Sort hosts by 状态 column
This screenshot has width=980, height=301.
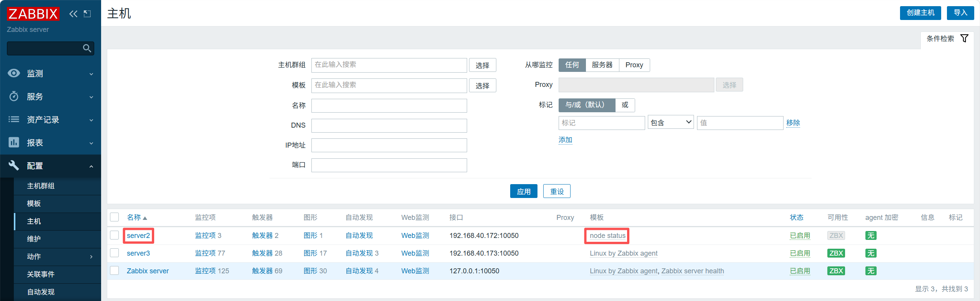point(797,217)
